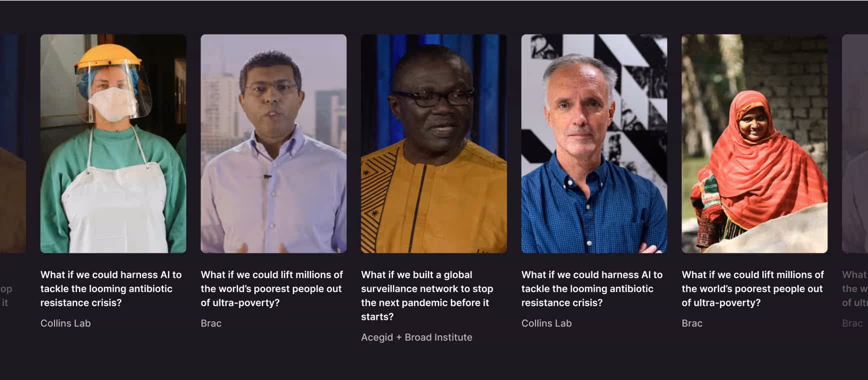Click the Acegid + Broad Institute label
The image size is (868, 380).
[416, 337]
